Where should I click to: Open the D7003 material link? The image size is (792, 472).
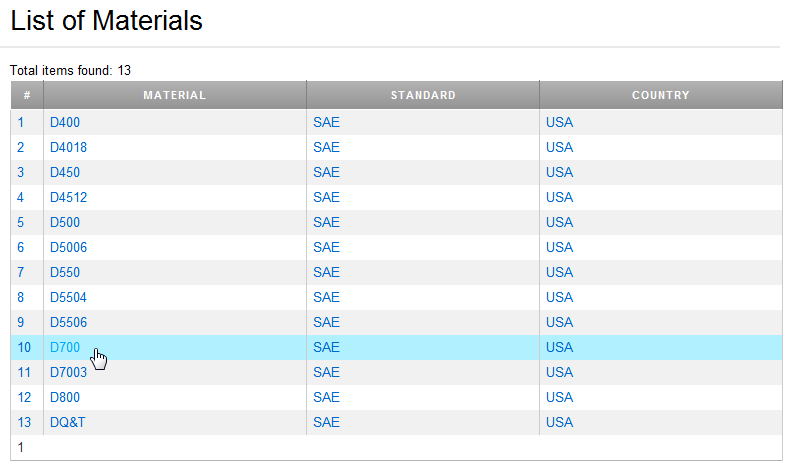click(x=68, y=372)
